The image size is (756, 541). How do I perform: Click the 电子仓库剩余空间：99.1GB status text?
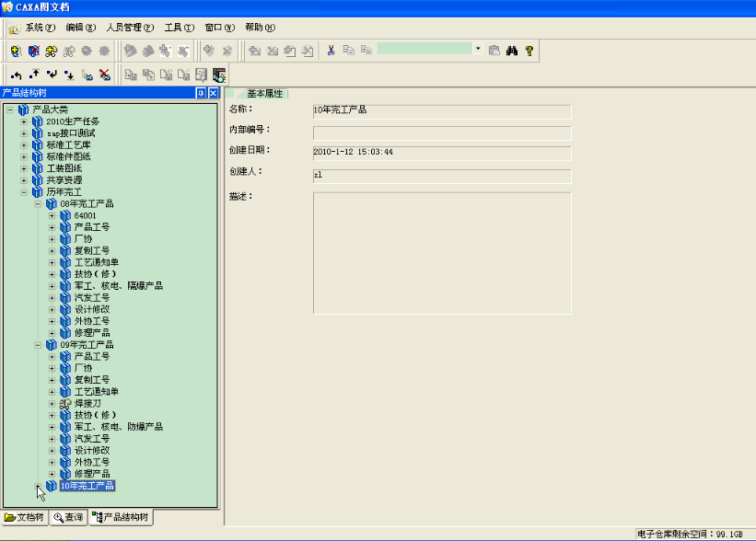click(x=690, y=535)
